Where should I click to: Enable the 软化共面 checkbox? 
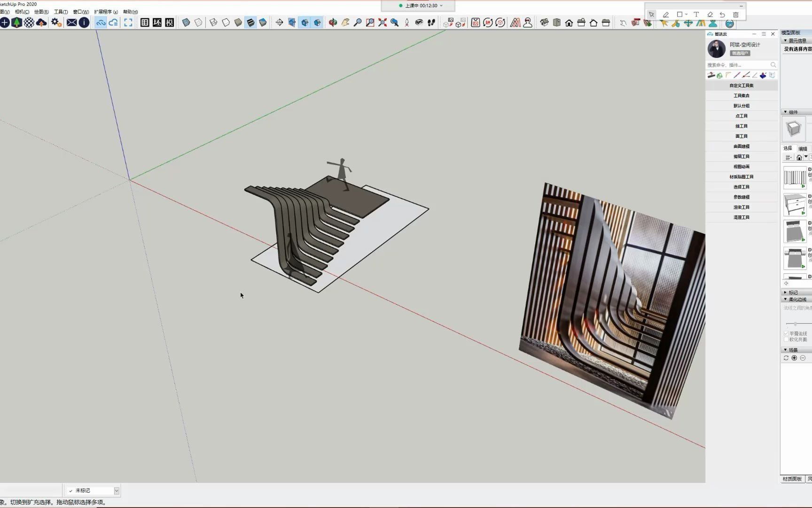click(x=786, y=339)
